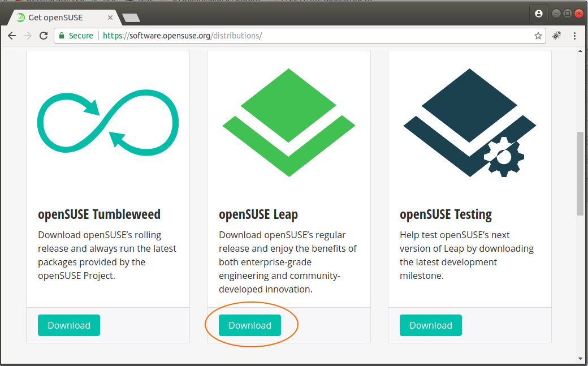Image resolution: width=588 pixels, height=366 pixels.
Task: Close the Get openSUSE tab
Action: point(110,18)
